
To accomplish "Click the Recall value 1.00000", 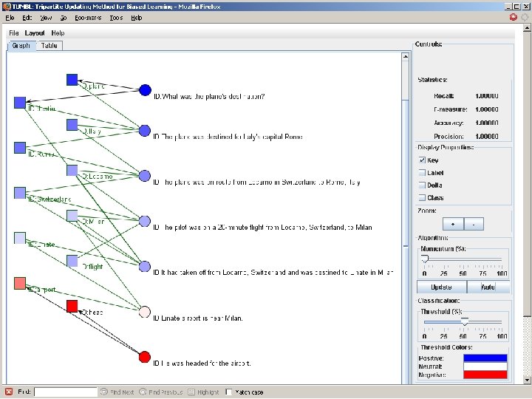I will [487, 96].
